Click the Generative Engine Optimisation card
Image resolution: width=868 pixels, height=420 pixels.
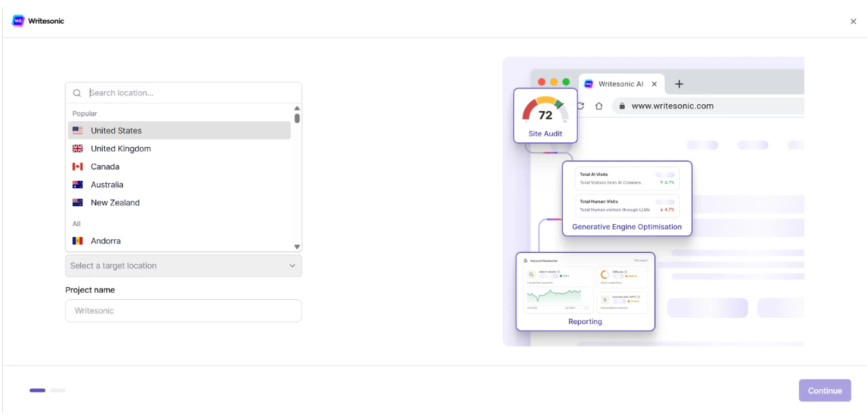pos(627,199)
